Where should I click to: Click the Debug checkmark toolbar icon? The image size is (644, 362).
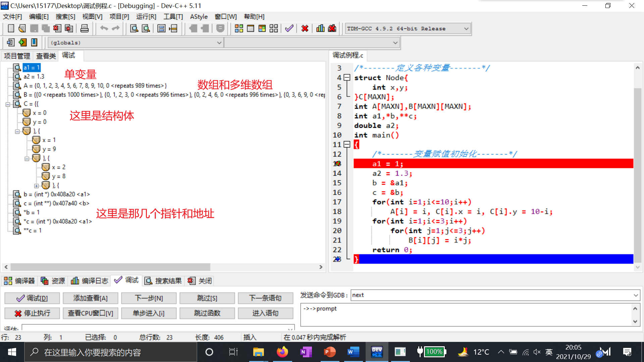289,28
